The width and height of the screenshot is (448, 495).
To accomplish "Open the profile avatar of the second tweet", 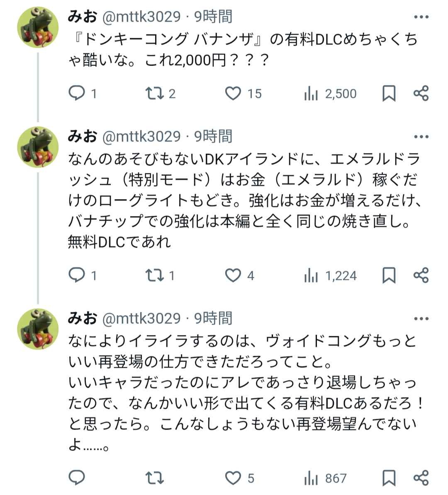I will coord(38,147).
